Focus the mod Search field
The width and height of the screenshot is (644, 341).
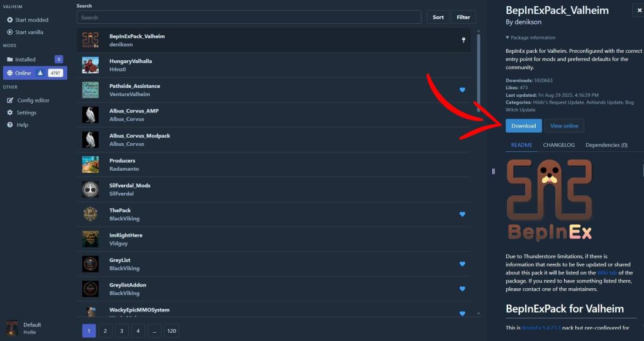(x=249, y=17)
